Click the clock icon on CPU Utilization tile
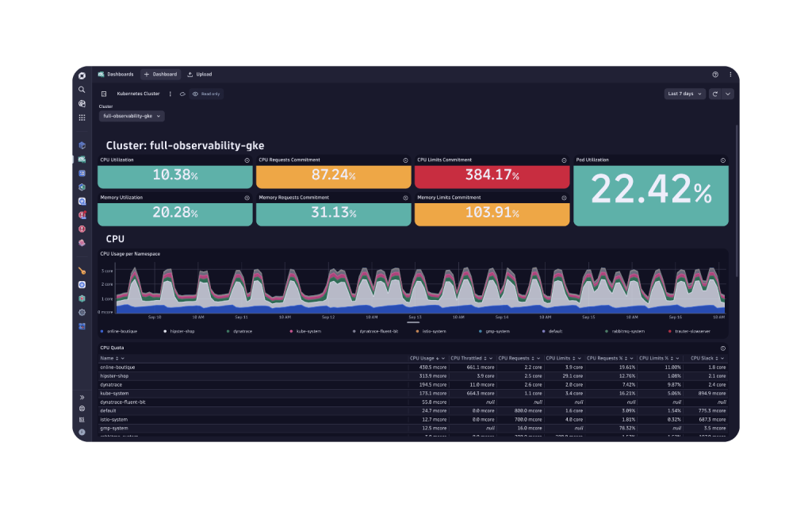The height and width of the screenshot is (508, 812). (x=247, y=160)
